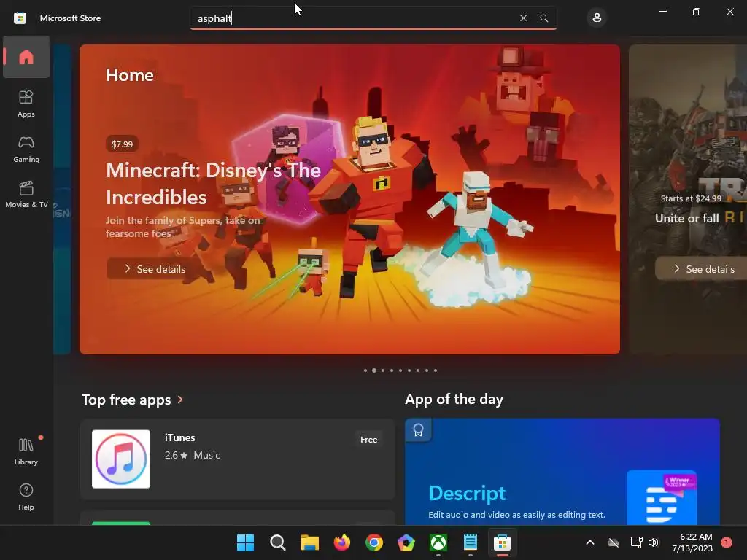The image size is (747, 560).
Task: Open the Home tab in sidebar
Action: point(26,57)
